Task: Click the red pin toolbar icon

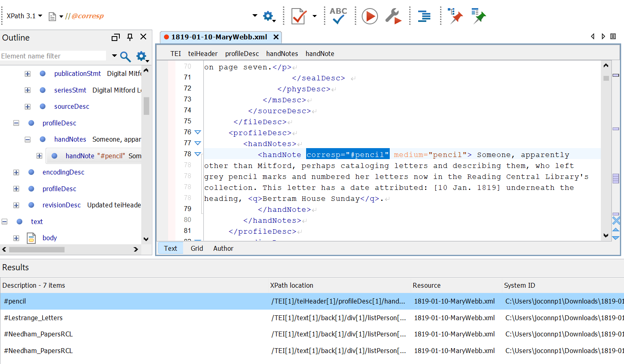Action: [x=455, y=16]
